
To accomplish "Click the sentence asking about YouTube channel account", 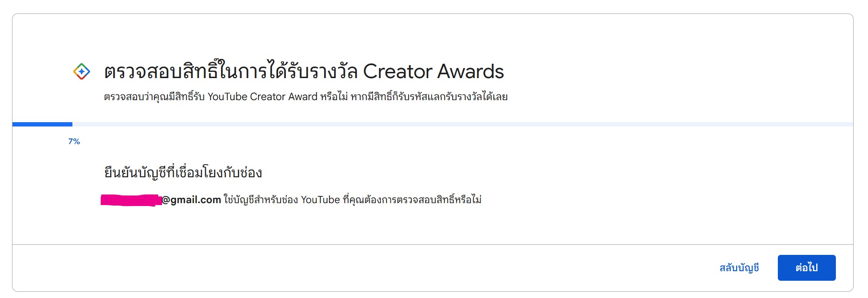I will [x=352, y=200].
